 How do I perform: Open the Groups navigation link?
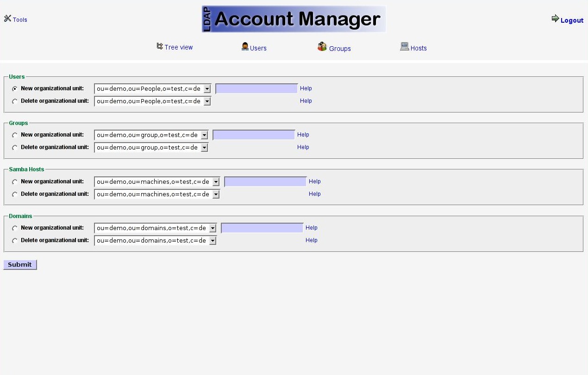340,49
